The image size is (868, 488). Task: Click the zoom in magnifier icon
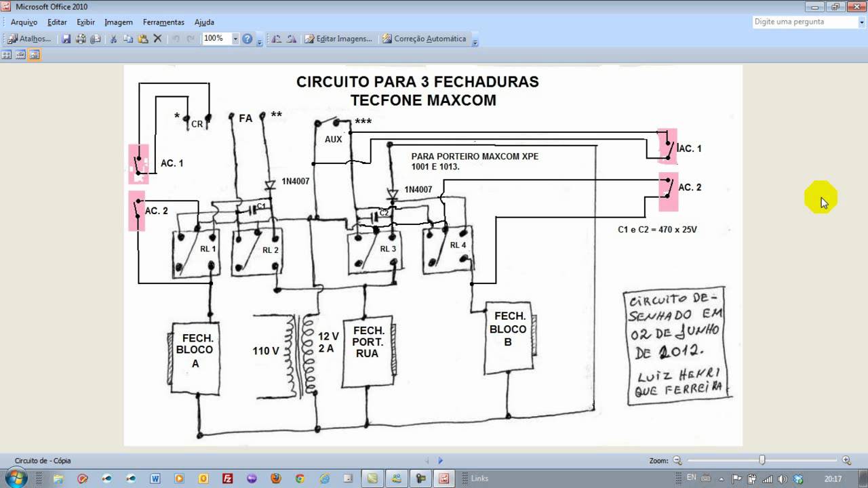click(x=847, y=460)
